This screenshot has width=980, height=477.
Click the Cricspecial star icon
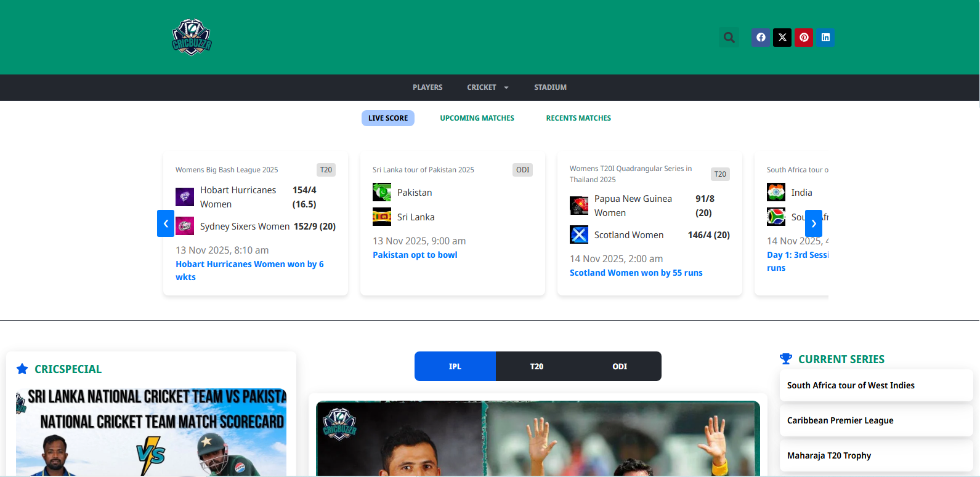click(x=22, y=369)
